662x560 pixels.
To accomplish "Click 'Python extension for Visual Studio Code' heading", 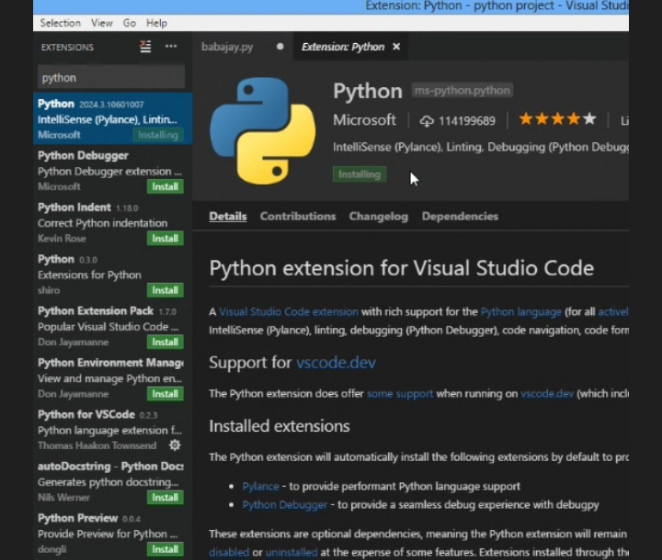I will (x=402, y=269).
